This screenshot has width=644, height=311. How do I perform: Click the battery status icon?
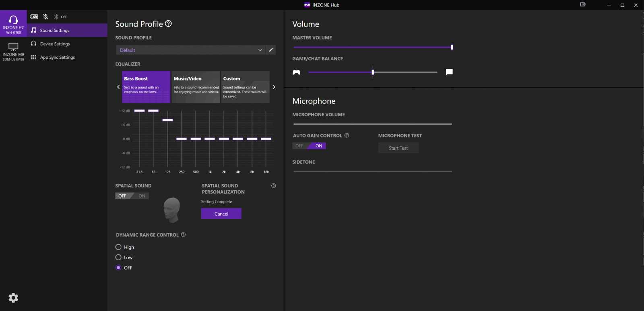click(34, 17)
